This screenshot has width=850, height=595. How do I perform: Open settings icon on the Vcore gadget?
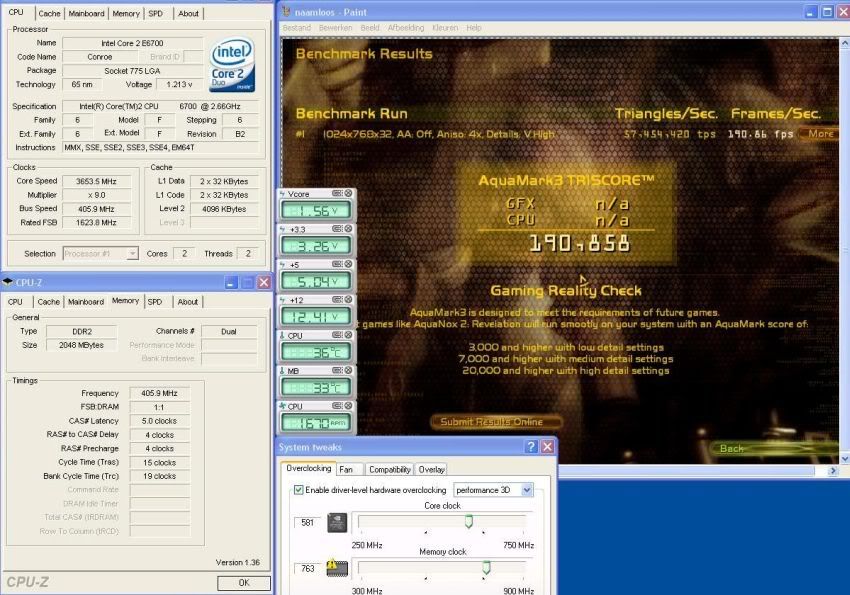(337, 193)
